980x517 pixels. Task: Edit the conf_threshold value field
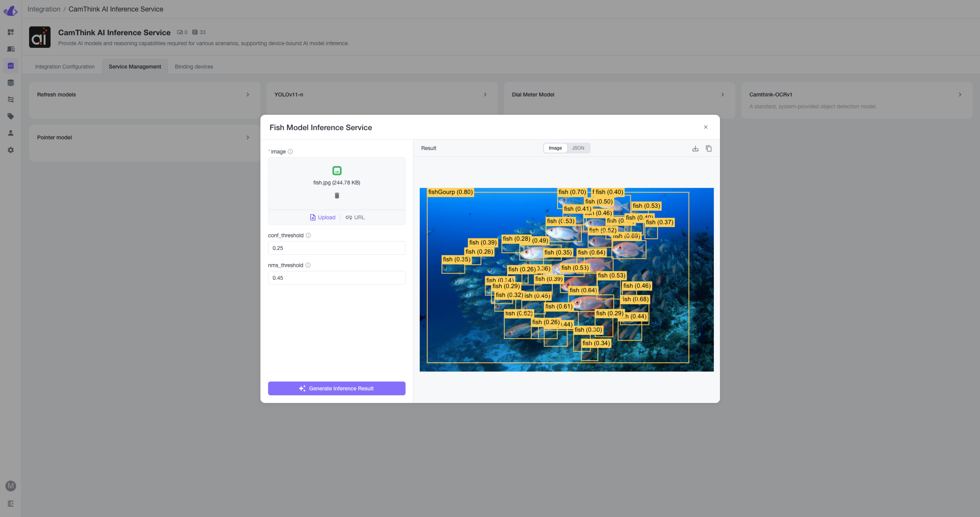(336, 248)
